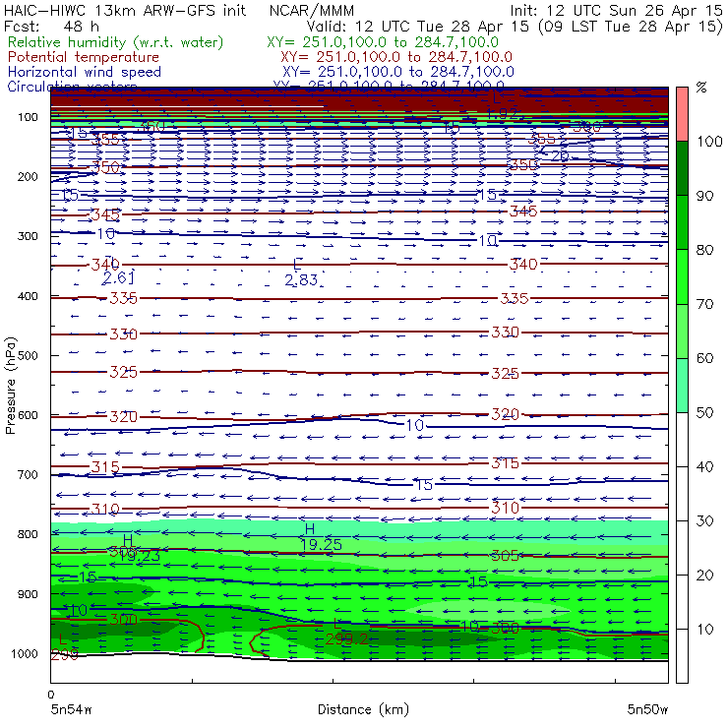Click the 'Fcst: 48 h' text

51,27
